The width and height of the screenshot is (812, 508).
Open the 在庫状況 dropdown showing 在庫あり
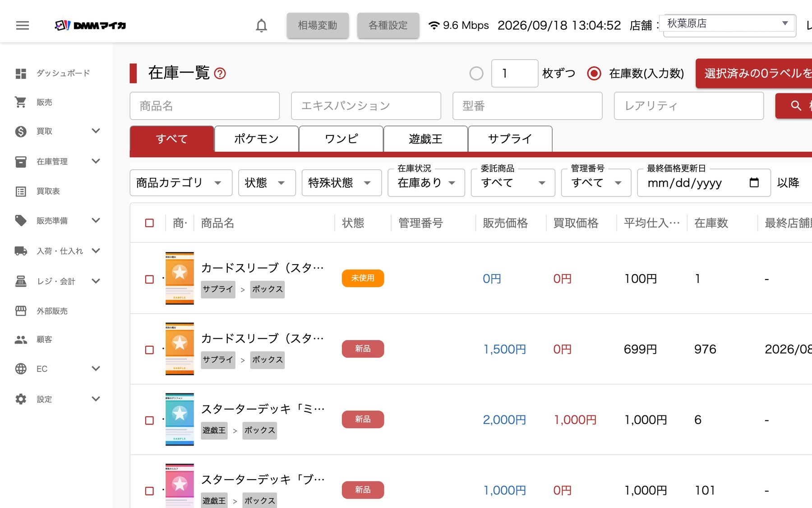pyautogui.click(x=426, y=183)
